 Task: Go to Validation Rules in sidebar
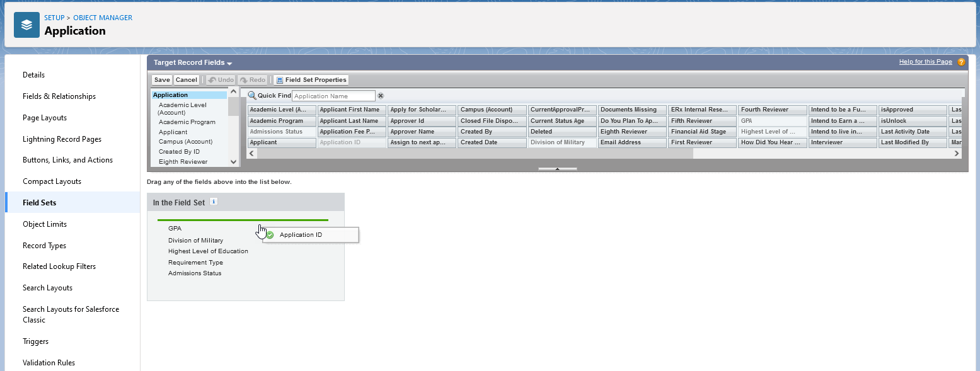pos(49,363)
